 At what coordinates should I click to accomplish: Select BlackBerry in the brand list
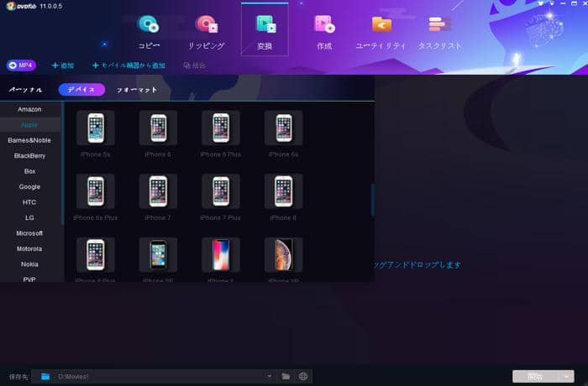pos(29,156)
